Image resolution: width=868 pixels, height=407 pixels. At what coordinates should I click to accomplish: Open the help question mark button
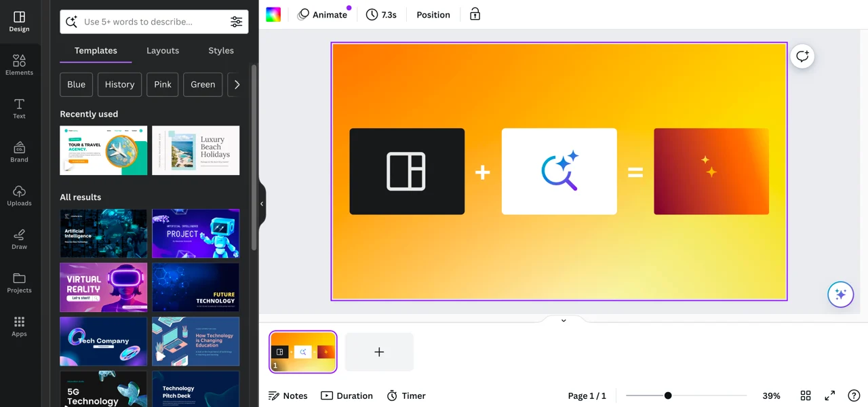click(x=854, y=395)
